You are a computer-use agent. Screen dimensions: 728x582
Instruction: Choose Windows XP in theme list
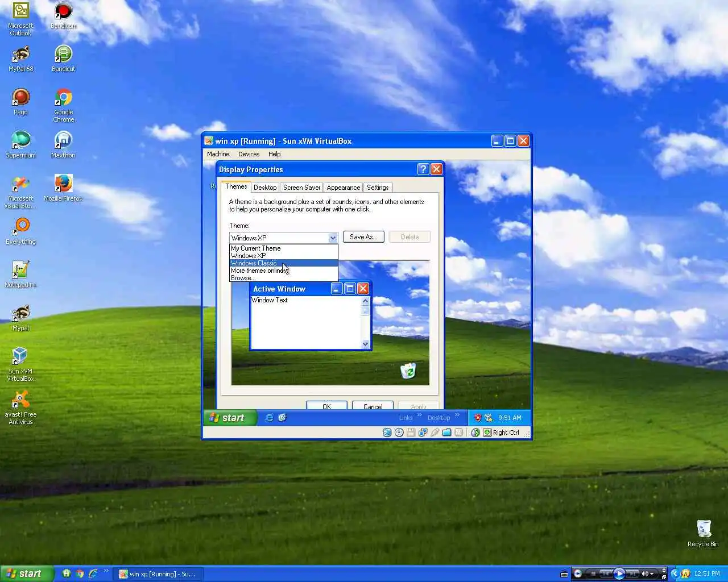[x=284, y=256]
